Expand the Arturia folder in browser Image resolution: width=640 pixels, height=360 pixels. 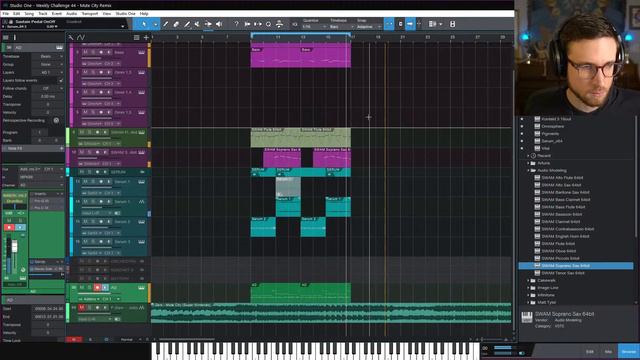click(x=528, y=163)
